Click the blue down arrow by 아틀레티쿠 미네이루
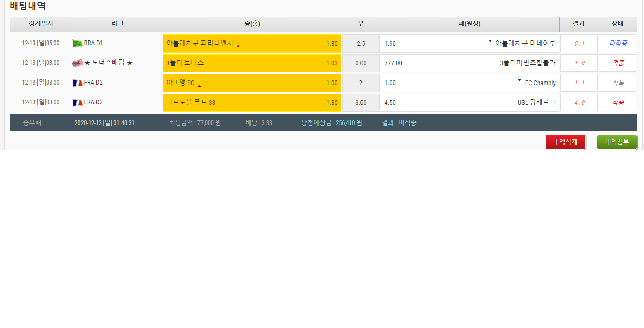Screen dimensions: 644x328 490,41
